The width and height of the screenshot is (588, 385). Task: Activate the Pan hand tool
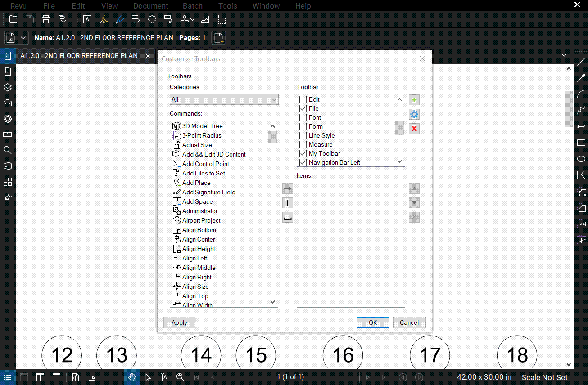pos(132,377)
